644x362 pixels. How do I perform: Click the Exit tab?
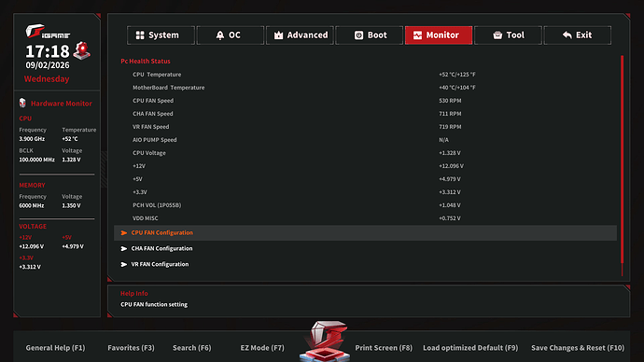[x=578, y=35]
